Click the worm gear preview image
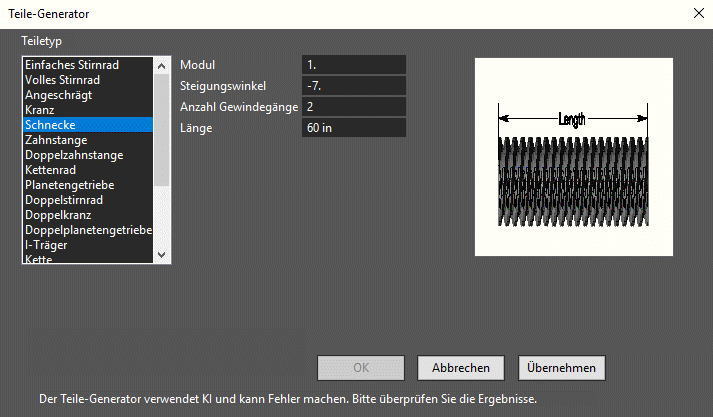 574,157
